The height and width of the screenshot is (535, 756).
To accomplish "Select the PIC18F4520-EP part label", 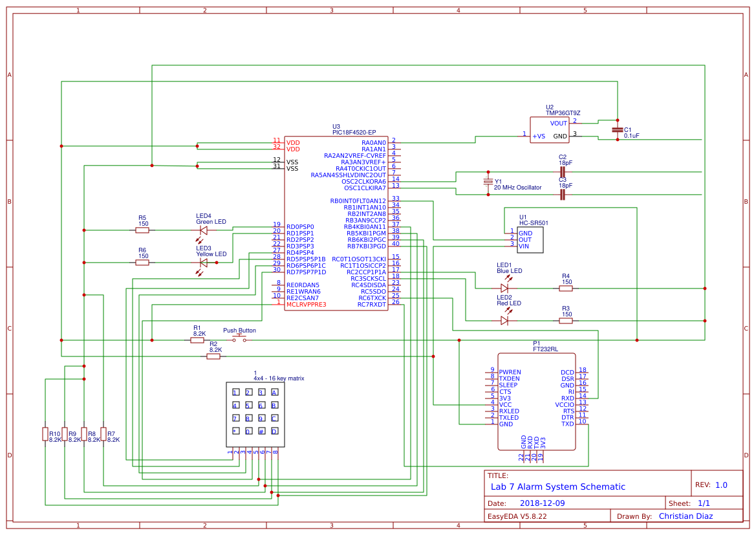I will point(354,132).
